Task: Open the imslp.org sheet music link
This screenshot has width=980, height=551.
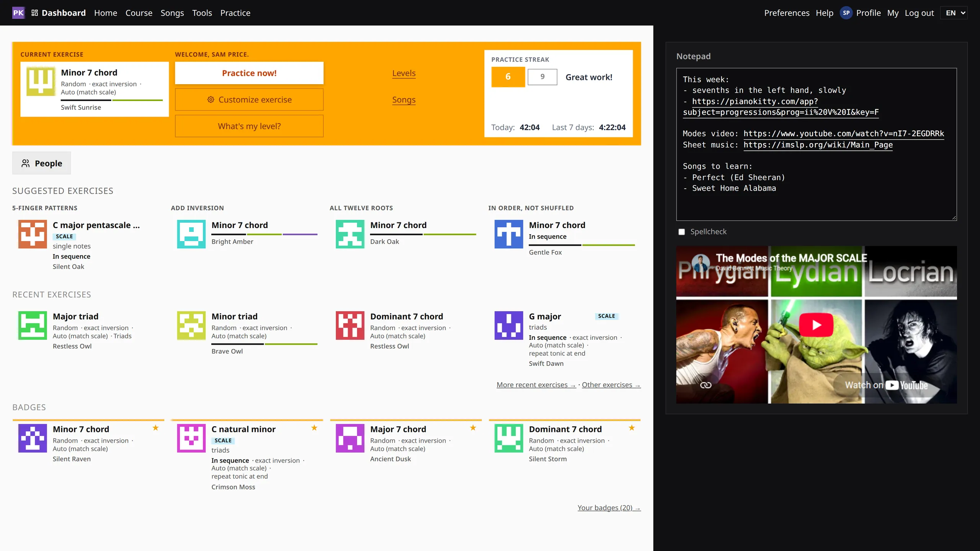Action: [x=818, y=145]
